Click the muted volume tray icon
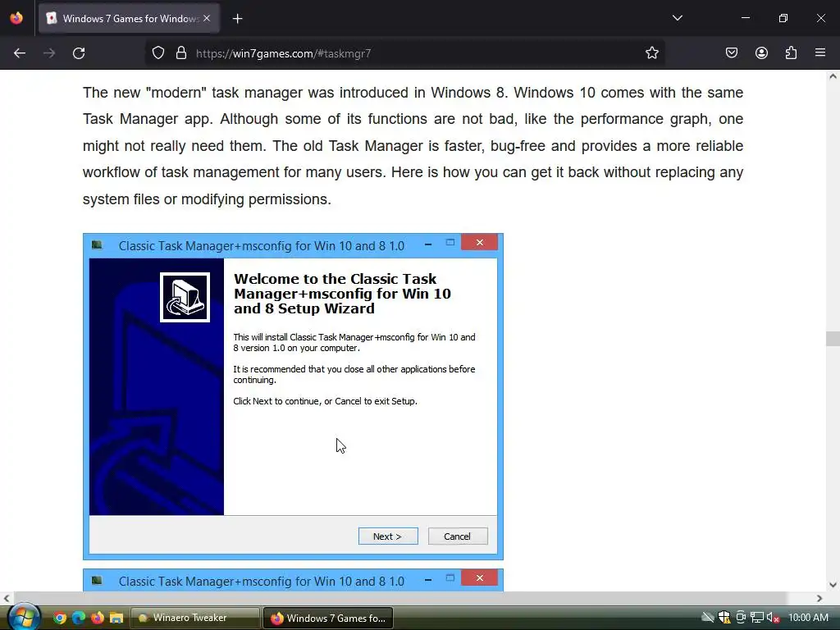 click(773, 618)
